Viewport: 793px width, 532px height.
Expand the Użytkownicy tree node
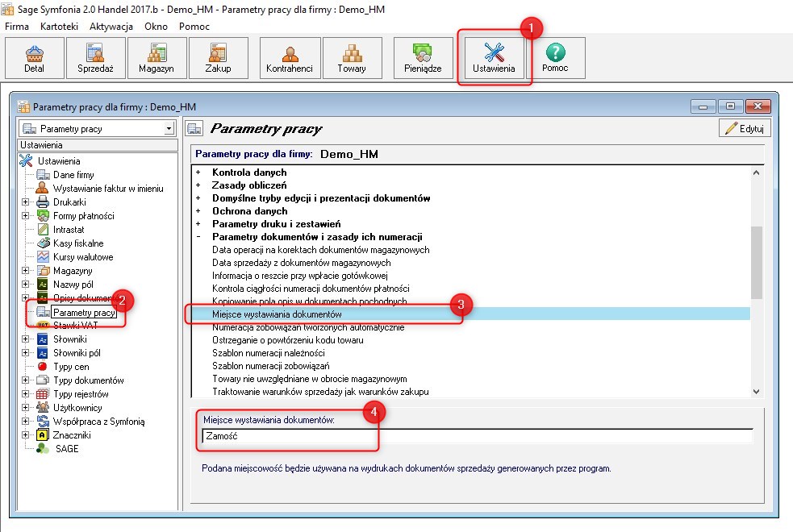(25, 408)
